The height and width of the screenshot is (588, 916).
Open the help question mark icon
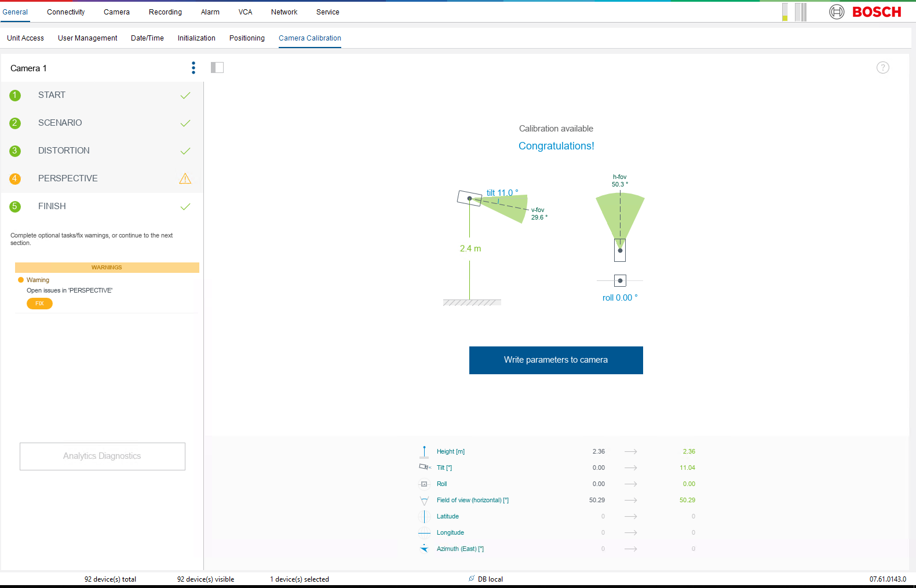click(x=882, y=68)
